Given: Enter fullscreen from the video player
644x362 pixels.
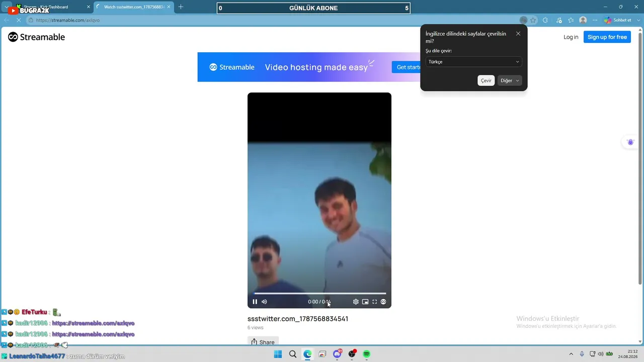Looking at the screenshot, I should (374, 302).
